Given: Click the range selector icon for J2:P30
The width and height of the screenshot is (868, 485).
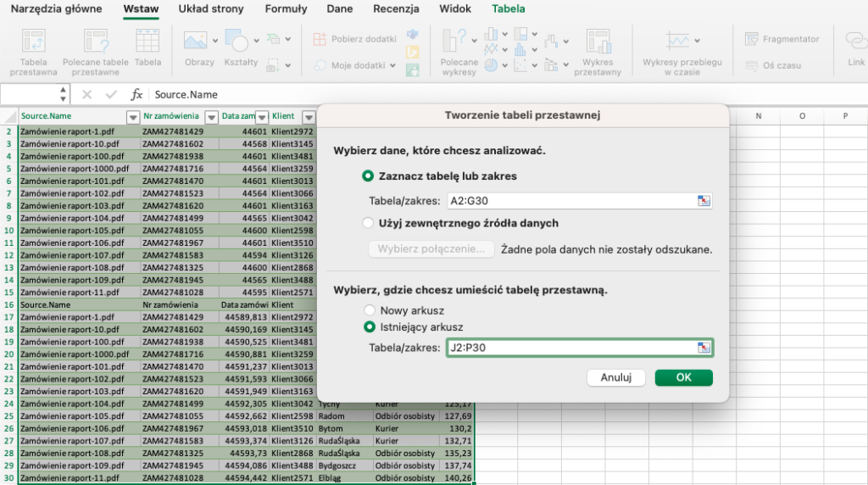Looking at the screenshot, I should (x=703, y=348).
